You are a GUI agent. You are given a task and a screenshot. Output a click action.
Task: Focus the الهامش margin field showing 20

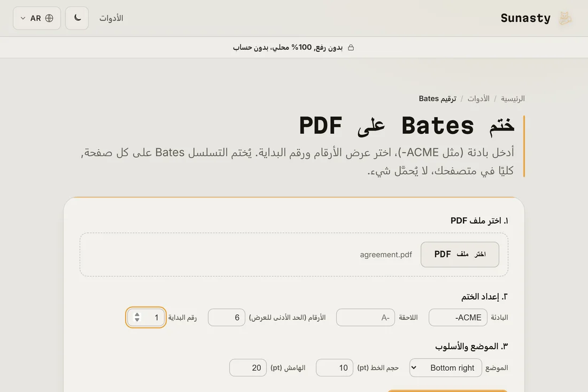pos(248,367)
